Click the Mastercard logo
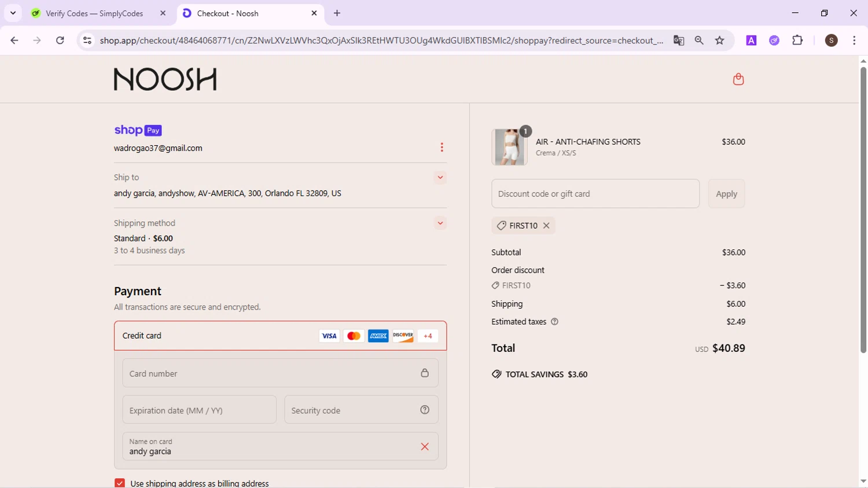Image resolution: width=868 pixels, height=488 pixels. [x=354, y=336]
